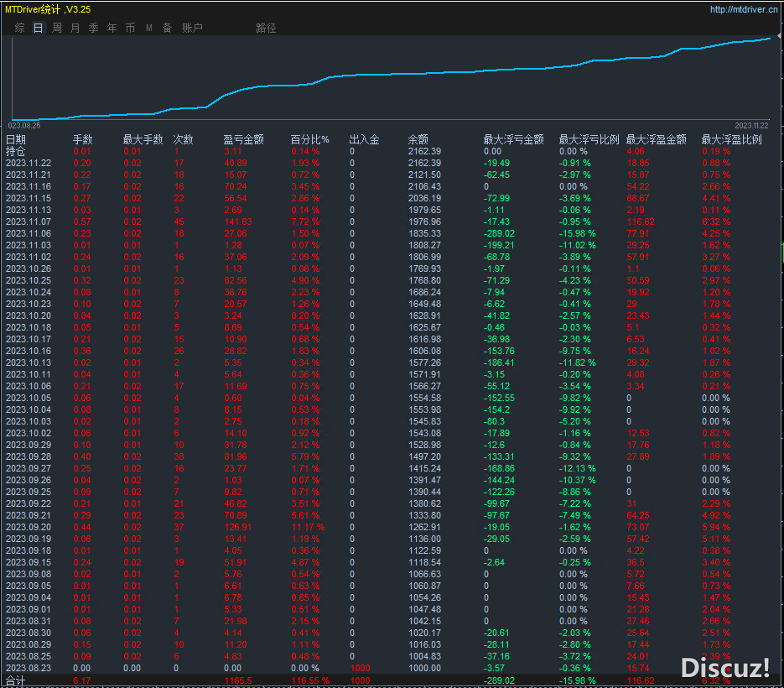The image size is (784, 688).
Task: Select the 2023.10.06 date row
Action: pyautogui.click(x=29, y=386)
